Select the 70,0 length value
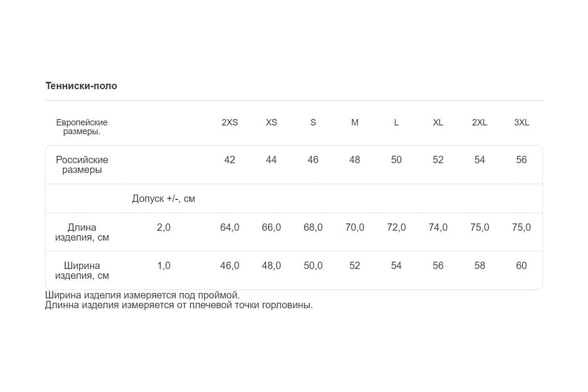Screen dimensions: 588x392 point(355,227)
